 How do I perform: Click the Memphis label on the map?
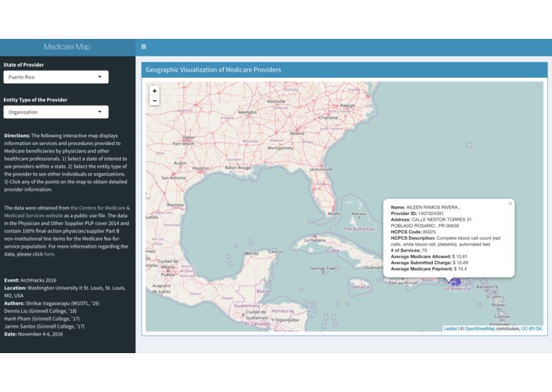coord(248,113)
